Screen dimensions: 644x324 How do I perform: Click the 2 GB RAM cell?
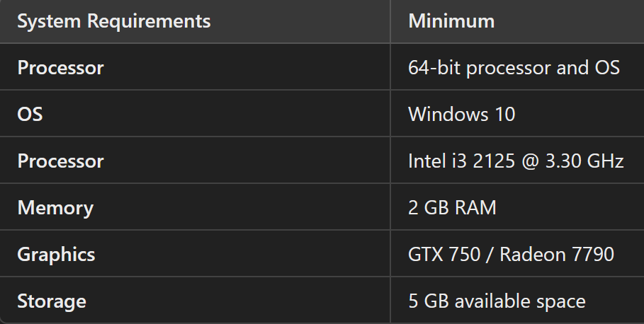[x=452, y=208]
